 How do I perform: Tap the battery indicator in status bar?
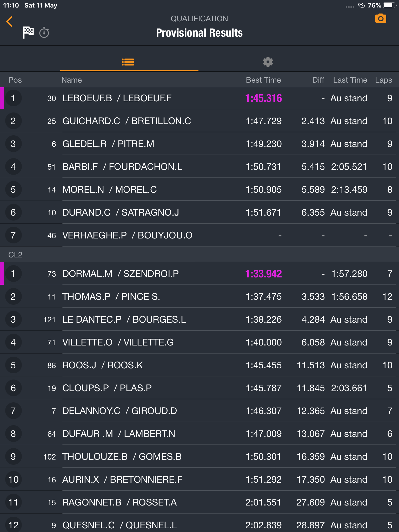(x=390, y=5)
